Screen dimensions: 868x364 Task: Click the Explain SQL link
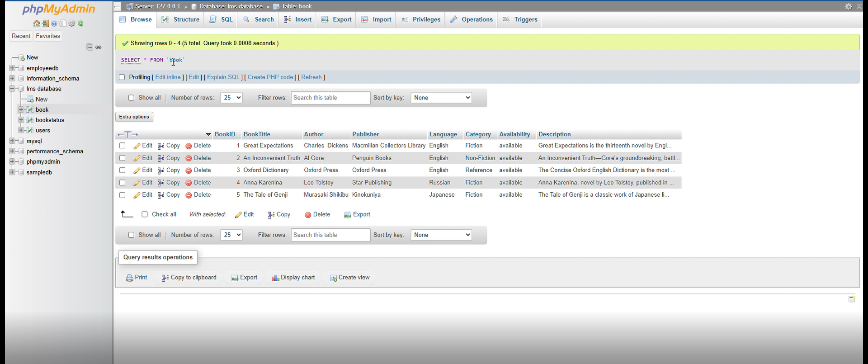pos(223,77)
